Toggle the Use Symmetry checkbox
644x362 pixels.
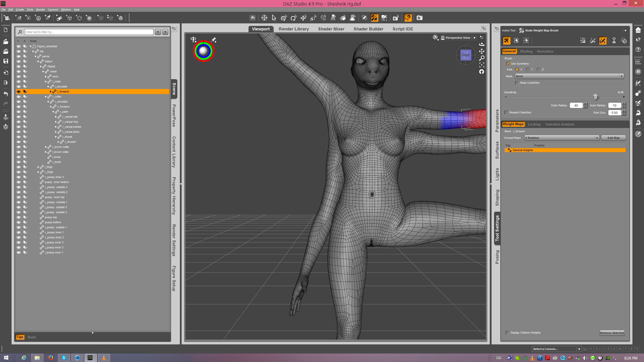pos(508,64)
